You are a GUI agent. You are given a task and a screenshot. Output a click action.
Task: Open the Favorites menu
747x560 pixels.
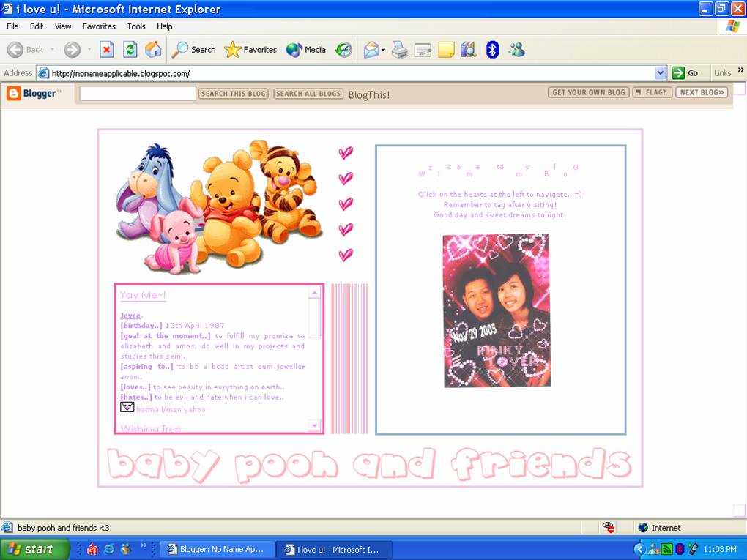[99, 26]
